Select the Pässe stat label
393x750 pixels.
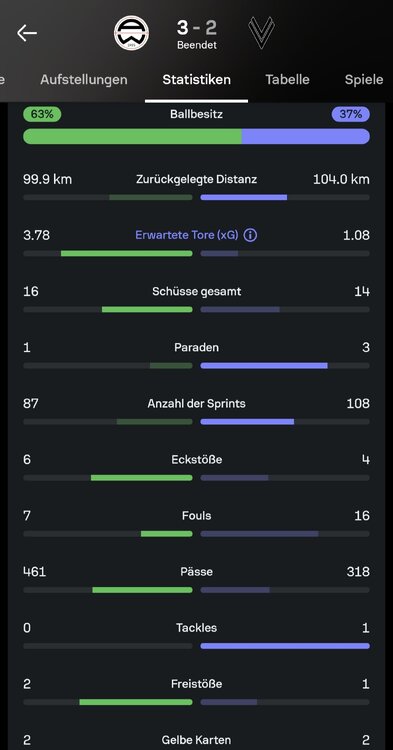click(x=196, y=572)
